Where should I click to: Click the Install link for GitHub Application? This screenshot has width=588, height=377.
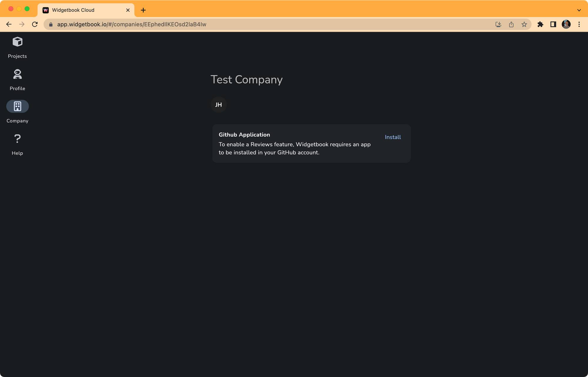[393, 137]
